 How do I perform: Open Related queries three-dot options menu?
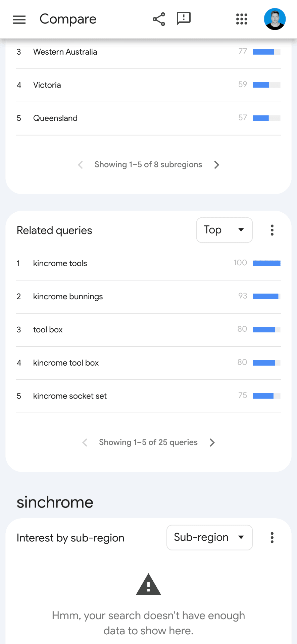[272, 230]
